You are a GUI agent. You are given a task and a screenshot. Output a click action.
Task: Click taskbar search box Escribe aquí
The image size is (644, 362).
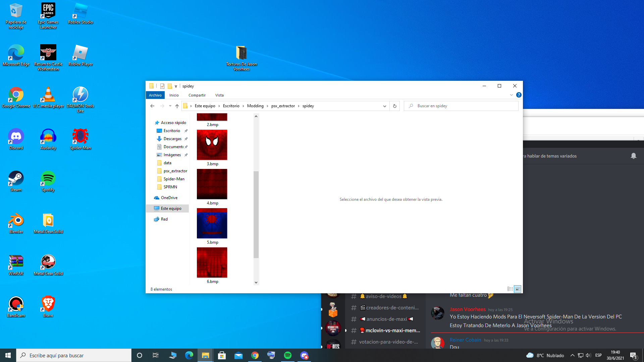pos(74,355)
